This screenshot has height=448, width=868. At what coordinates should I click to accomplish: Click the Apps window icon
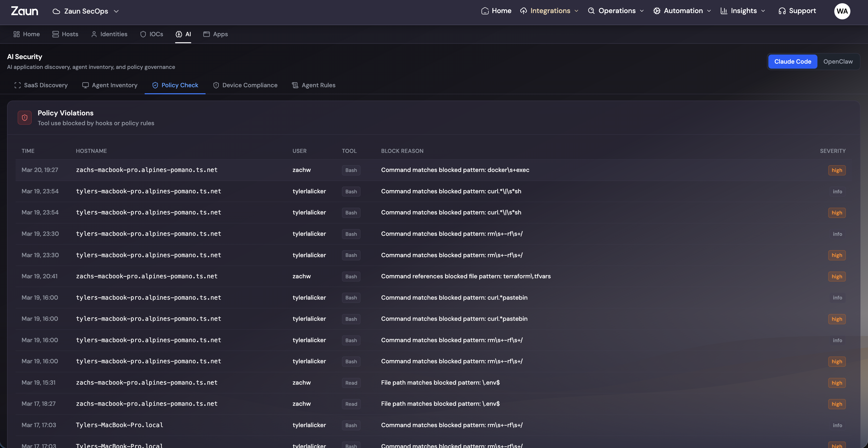207,34
